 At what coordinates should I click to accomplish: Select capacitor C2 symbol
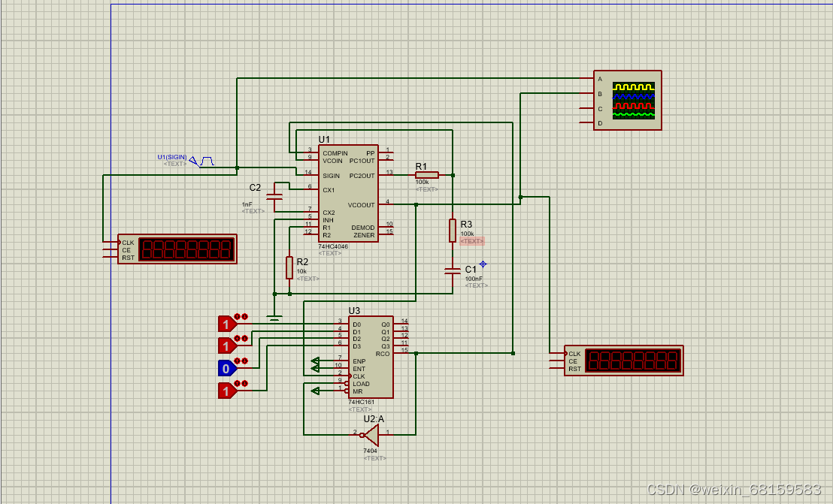click(x=274, y=197)
